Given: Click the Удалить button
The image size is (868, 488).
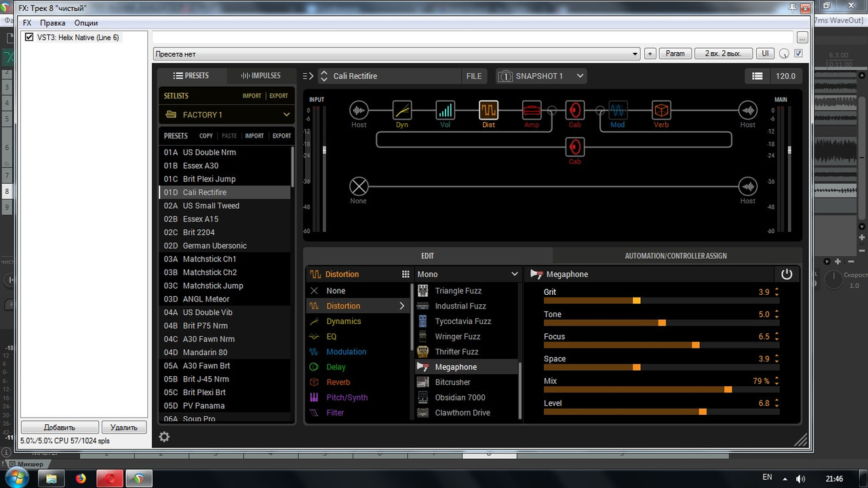Looking at the screenshot, I should (x=124, y=427).
